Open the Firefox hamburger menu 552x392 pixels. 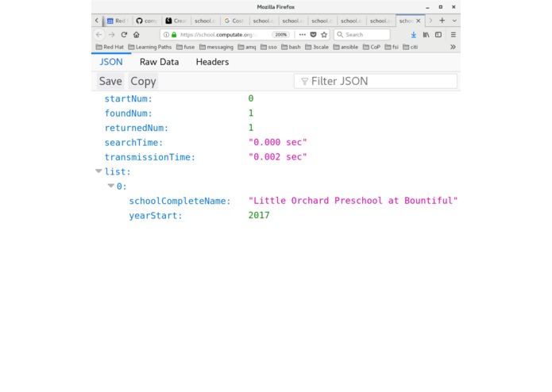click(x=454, y=34)
